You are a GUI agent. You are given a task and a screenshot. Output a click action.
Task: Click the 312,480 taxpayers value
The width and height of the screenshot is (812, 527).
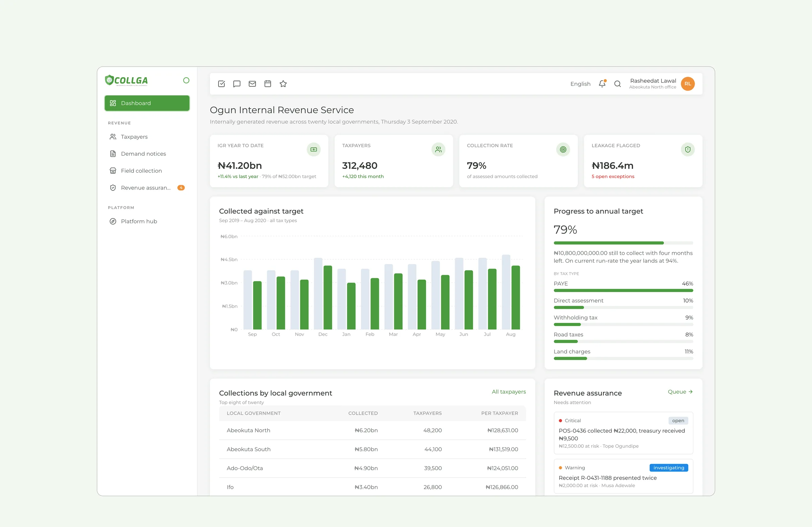click(x=360, y=166)
